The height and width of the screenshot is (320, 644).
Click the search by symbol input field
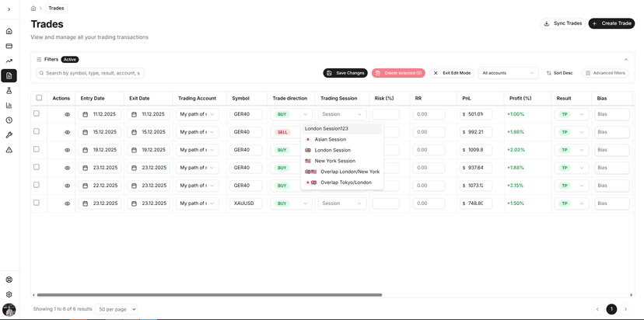point(90,73)
